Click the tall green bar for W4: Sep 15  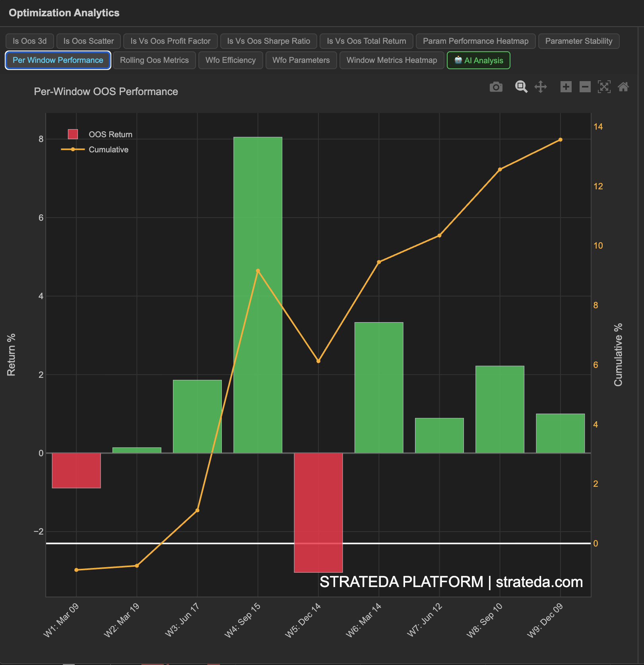(258, 294)
